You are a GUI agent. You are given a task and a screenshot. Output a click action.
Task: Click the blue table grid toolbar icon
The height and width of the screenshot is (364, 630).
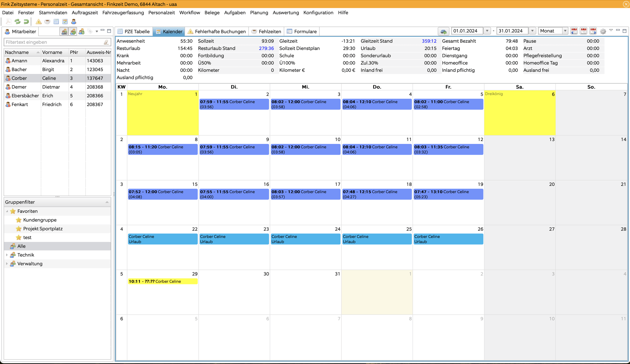pyautogui.click(x=56, y=21)
